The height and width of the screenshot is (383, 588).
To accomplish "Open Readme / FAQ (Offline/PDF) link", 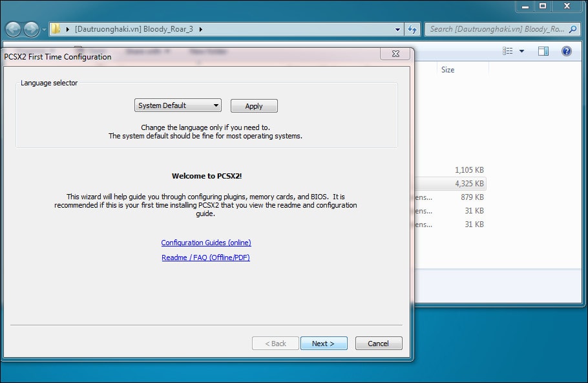I will tap(205, 257).
